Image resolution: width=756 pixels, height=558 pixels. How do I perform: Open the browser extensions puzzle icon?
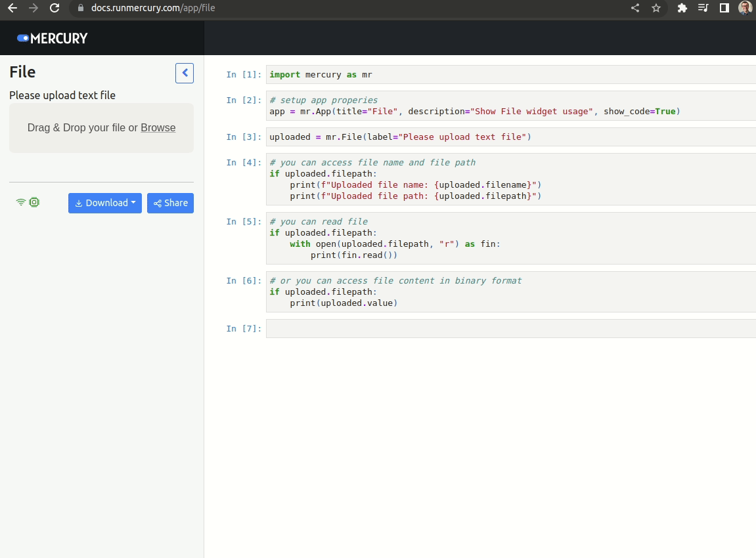pos(682,9)
